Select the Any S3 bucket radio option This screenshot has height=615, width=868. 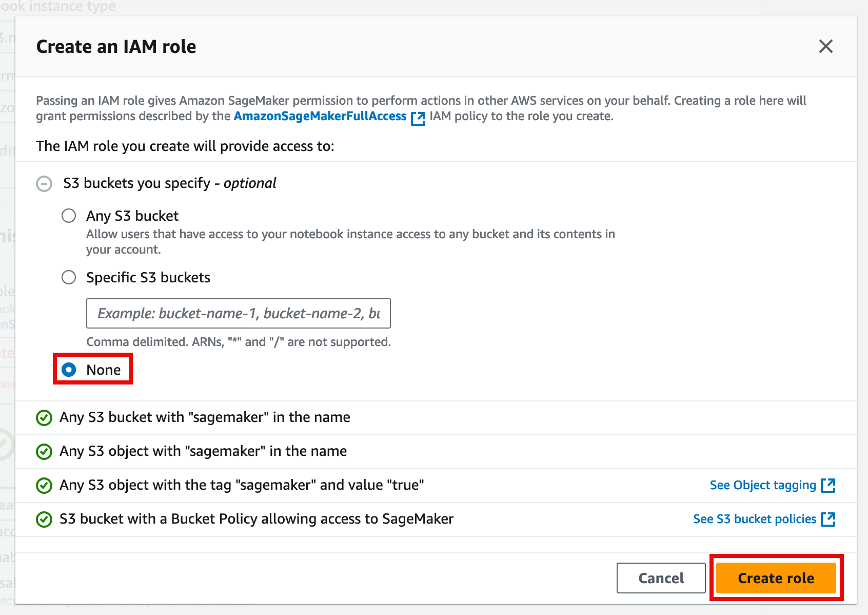69,216
